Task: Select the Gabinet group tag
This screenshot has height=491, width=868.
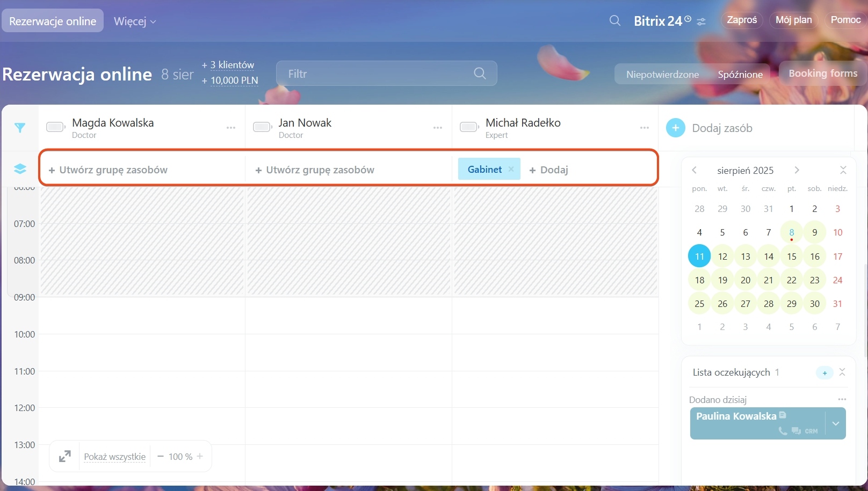Action: 484,169
